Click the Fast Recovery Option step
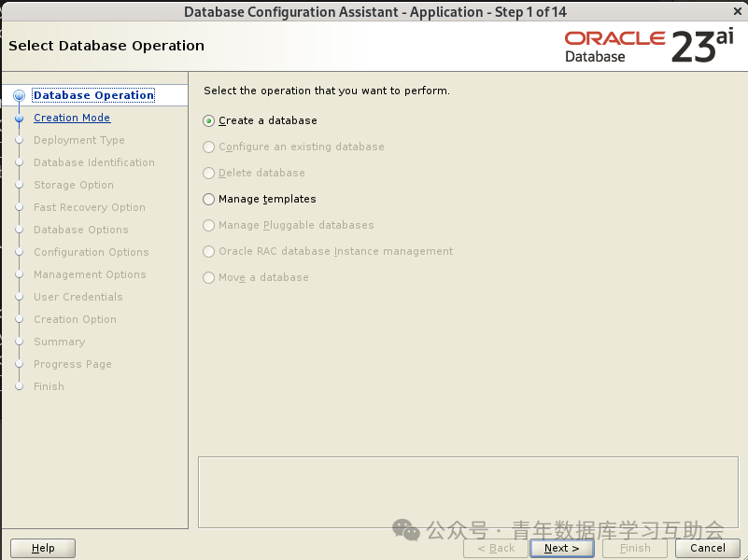 pos(90,207)
